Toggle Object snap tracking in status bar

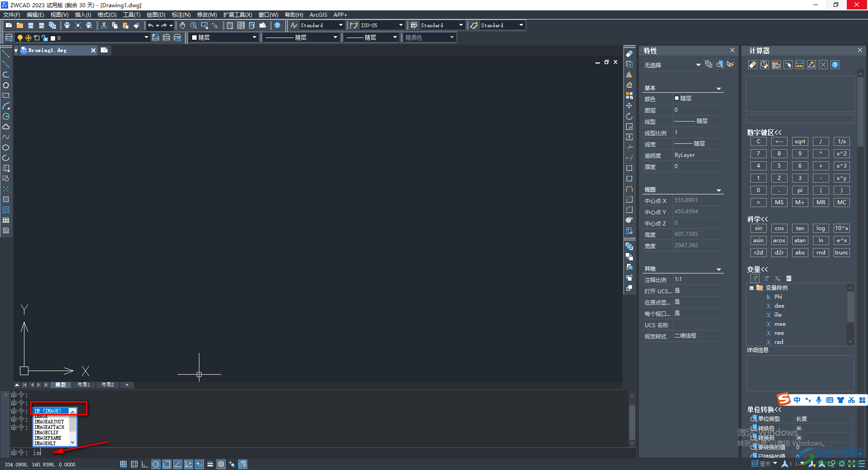pyautogui.click(x=178, y=464)
